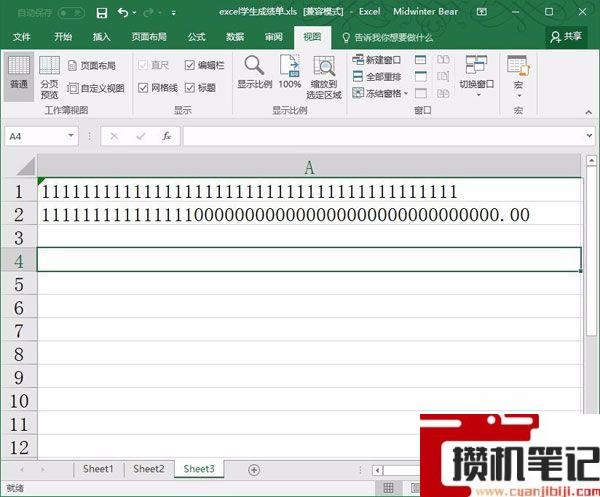This screenshot has height=497, width=600.
Task: Click the Redo arrow icon
Action: coord(148,13)
